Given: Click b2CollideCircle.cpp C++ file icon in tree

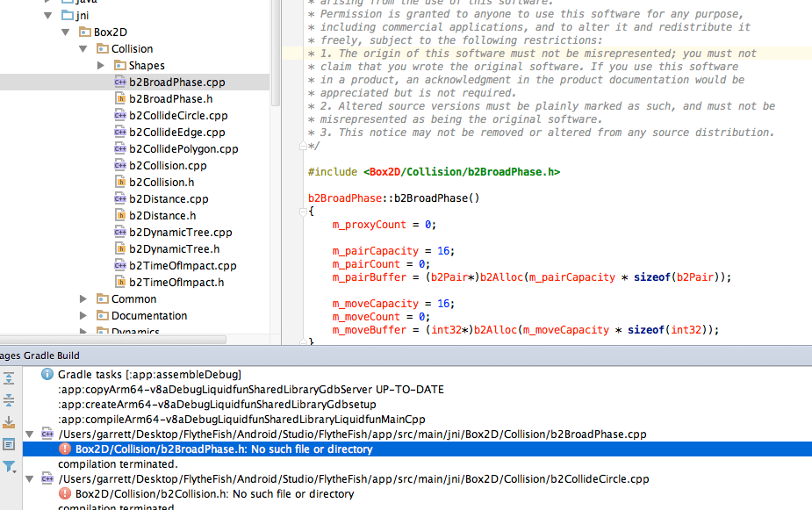Looking at the screenshot, I should pyautogui.click(x=120, y=116).
